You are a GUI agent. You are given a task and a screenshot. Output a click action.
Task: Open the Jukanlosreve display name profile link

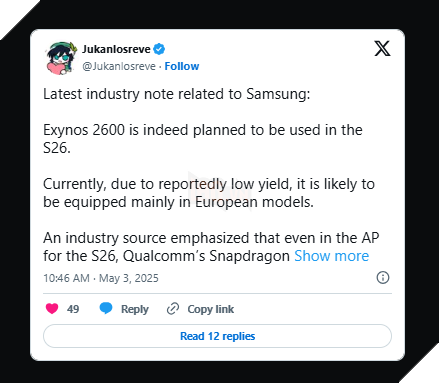click(x=116, y=49)
